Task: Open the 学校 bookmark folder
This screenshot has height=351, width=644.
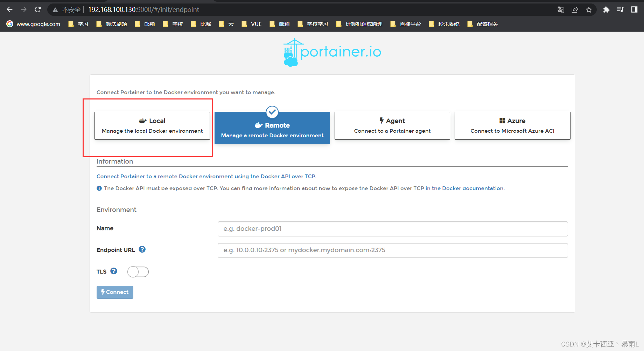Action: coord(173,24)
